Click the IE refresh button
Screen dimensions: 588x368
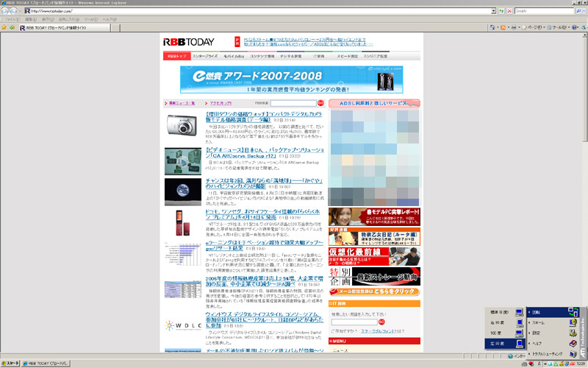[501, 11]
